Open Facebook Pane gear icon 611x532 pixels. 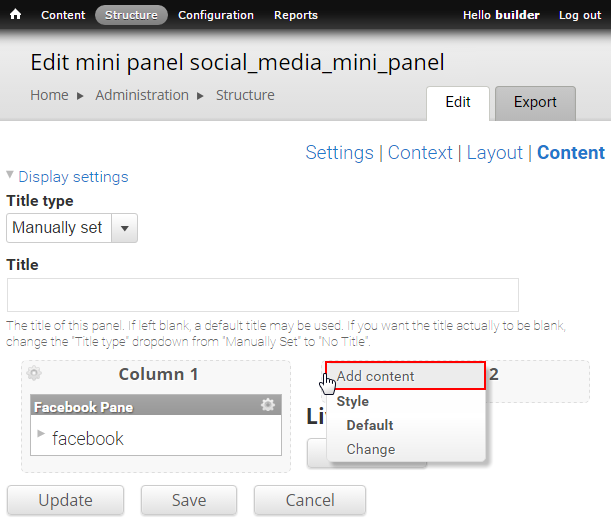click(x=268, y=405)
